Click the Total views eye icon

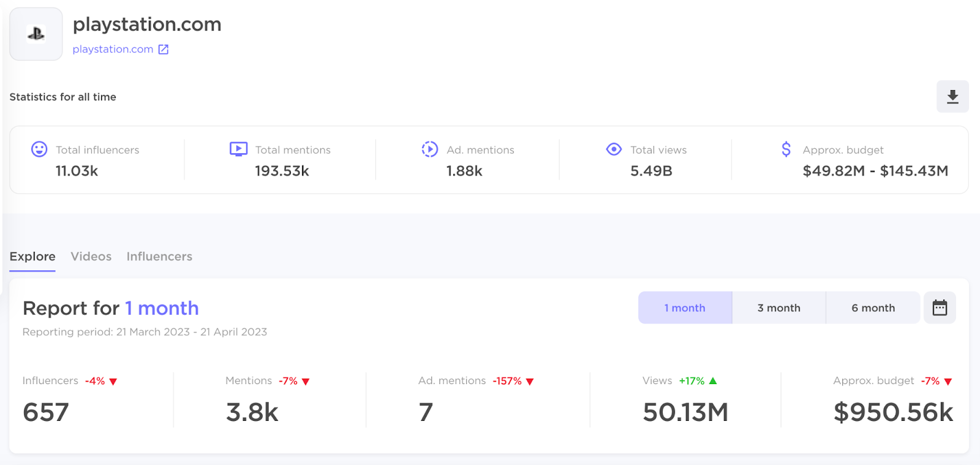tap(614, 149)
